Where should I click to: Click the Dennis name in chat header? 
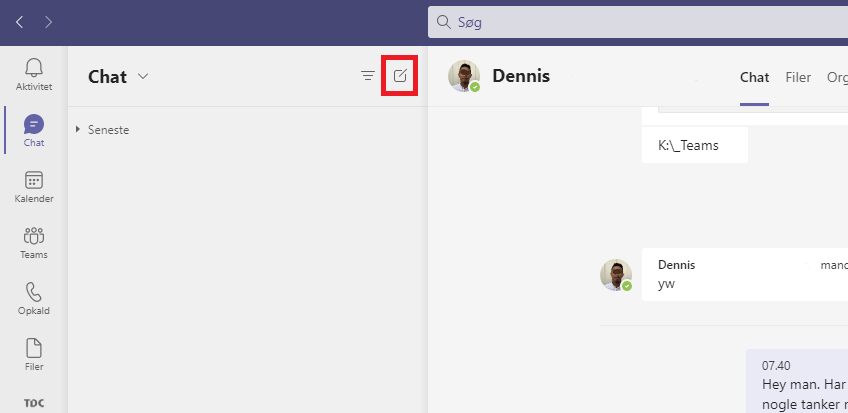point(521,76)
